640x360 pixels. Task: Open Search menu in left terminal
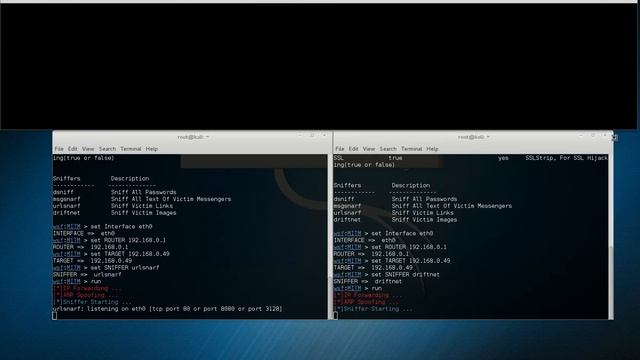[107, 149]
